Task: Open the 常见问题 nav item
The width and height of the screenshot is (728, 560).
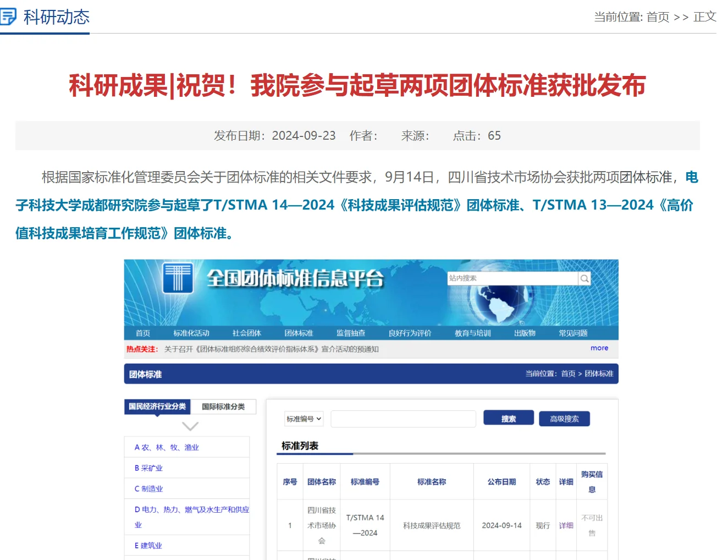Action: pos(573,333)
